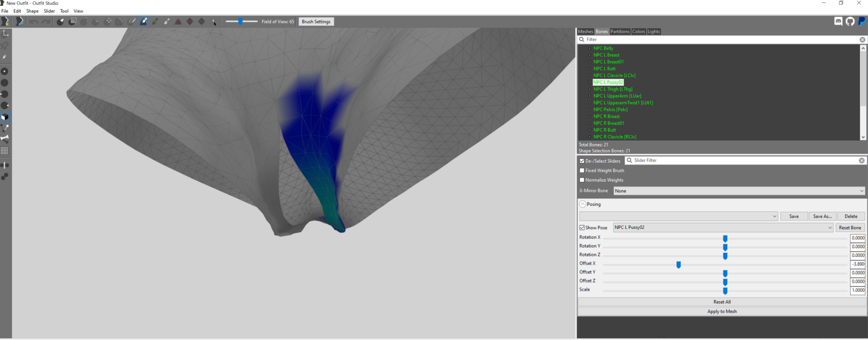Choose the Move Vertex tool icon

tap(214, 21)
